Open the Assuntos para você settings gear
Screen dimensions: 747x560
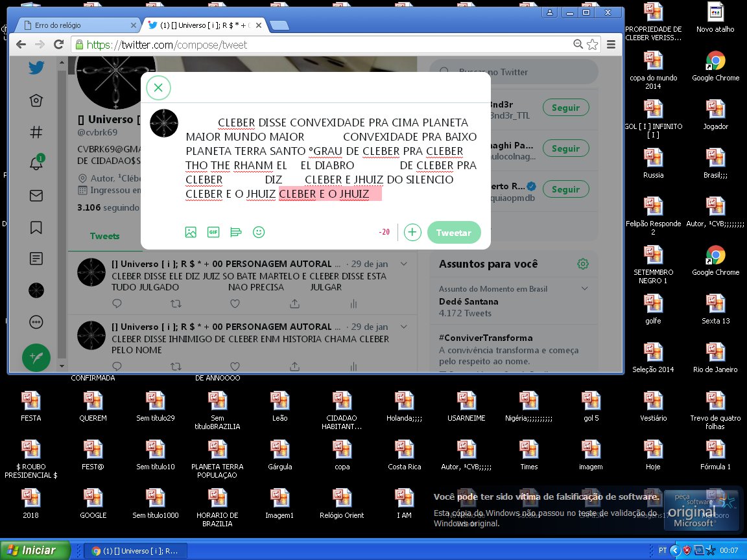[582, 264]
